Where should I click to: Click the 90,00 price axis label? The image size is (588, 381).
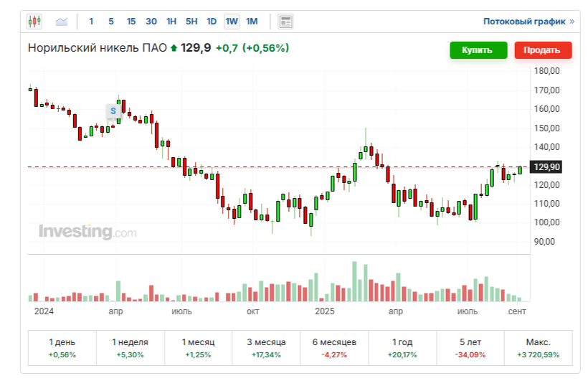(544, 241)
